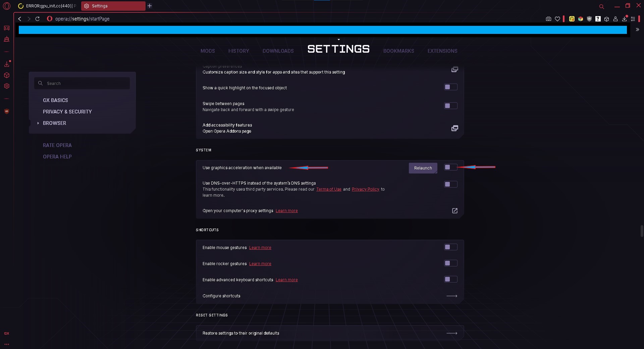Switch to the Bookmarks tab

(398, 51)
